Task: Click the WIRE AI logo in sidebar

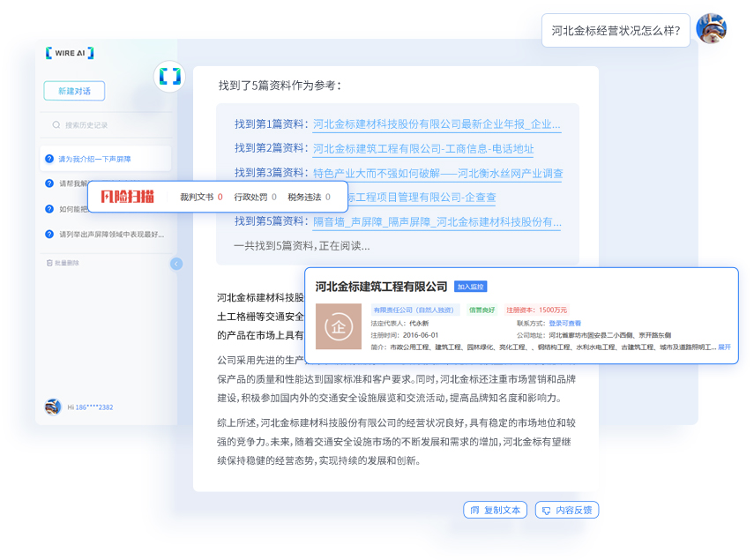Action: pos(70,53)
